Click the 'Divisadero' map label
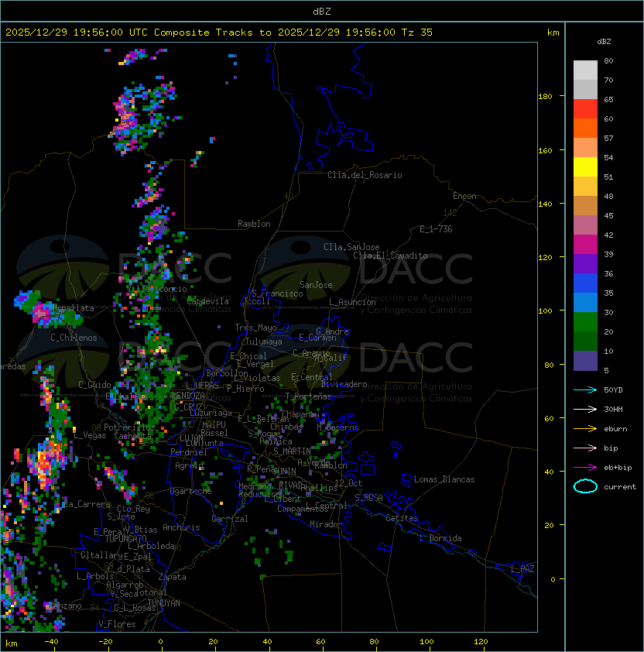 (344, 384)
